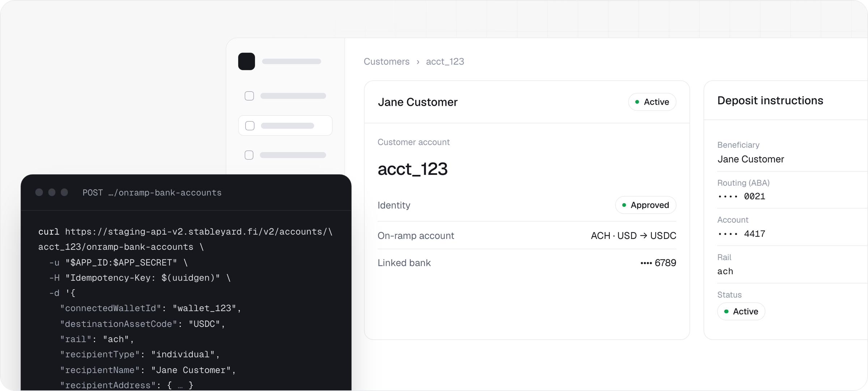The height and width of the screenshot is (391, 868).
Task: Click the second window dot in the terminal
Action: point(52,192)
